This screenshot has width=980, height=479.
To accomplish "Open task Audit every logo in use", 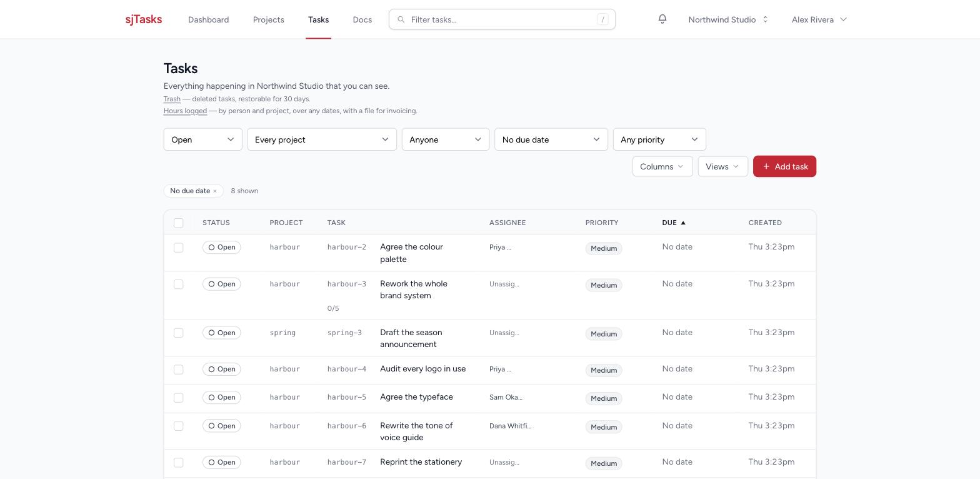I will coord(422,369).
